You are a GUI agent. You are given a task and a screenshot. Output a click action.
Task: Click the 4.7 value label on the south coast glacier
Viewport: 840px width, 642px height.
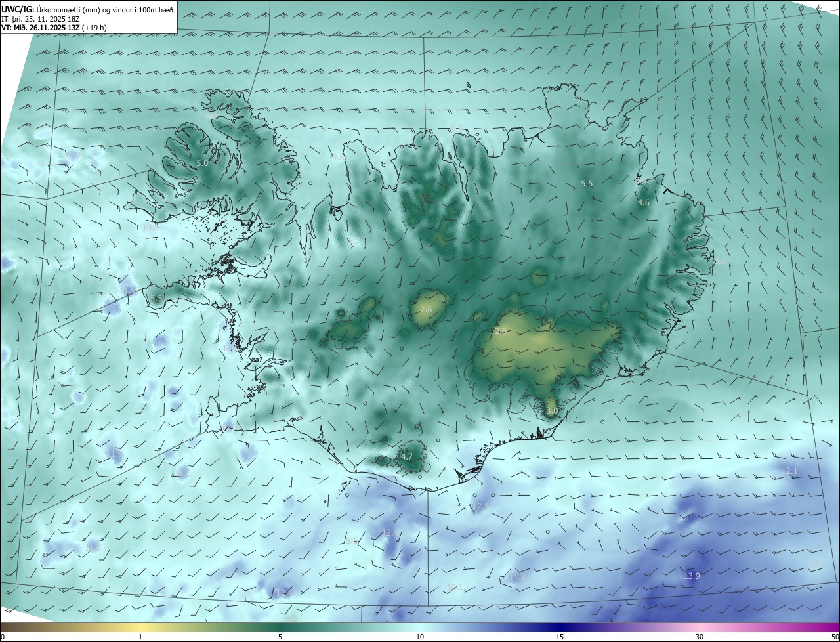[x=406, y=457]
